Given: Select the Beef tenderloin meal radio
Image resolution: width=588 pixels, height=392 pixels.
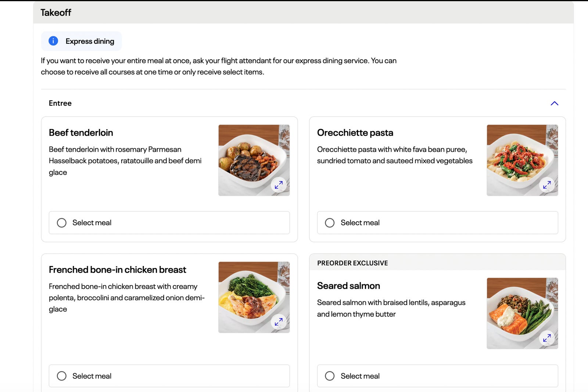Looking at the screenshot, I should pyautogui.click(x=62, y=223).
